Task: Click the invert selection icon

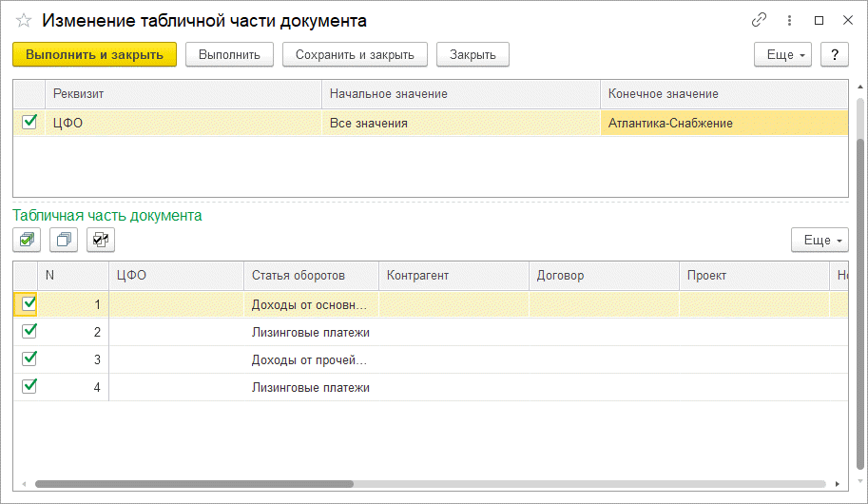Action: click(100, 241)
